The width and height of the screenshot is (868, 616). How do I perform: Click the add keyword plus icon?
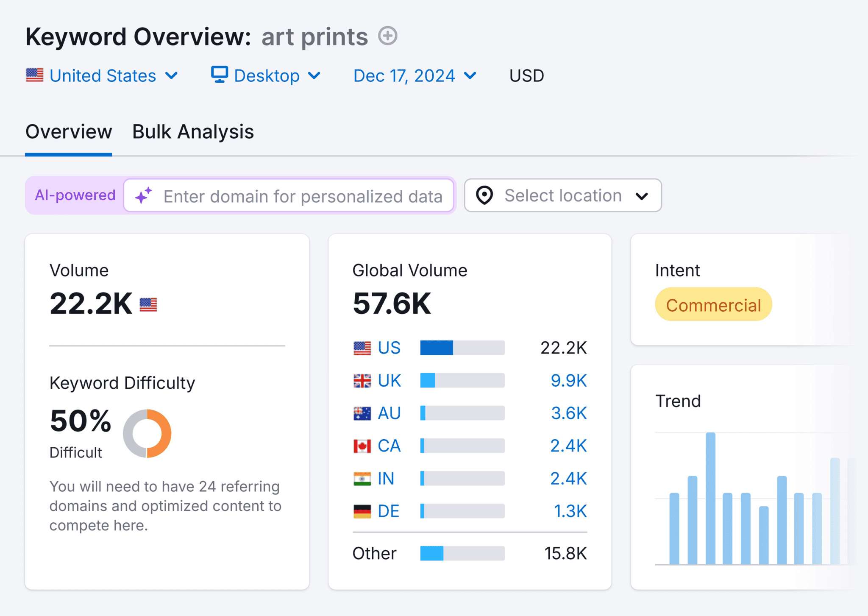(x=387, y=36)
